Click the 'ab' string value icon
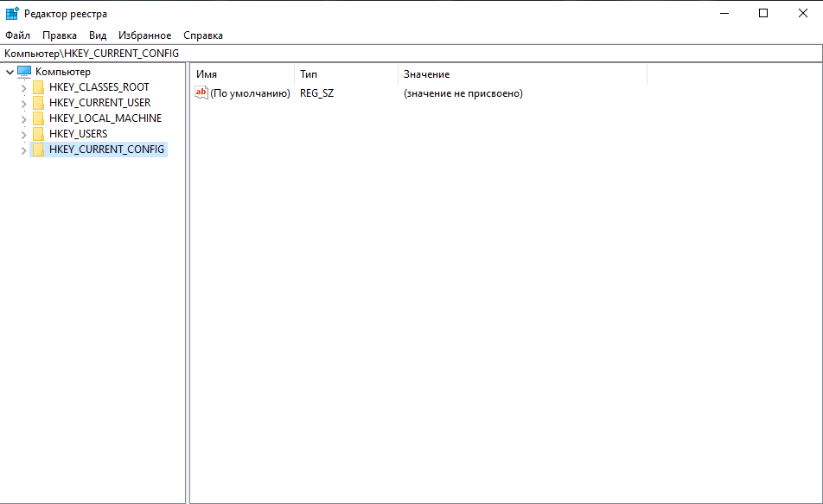 pos(201,93)
